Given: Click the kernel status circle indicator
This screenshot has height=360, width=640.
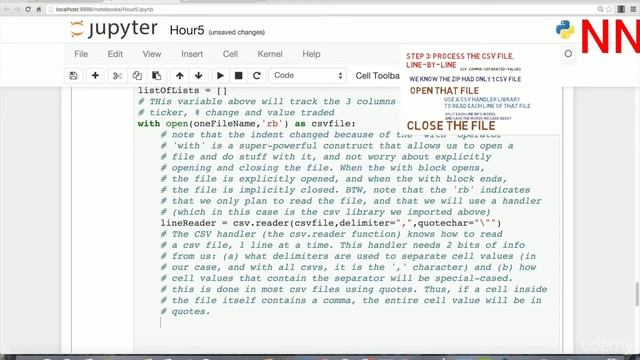Looking at the screenshot, I should coord(568,53).
